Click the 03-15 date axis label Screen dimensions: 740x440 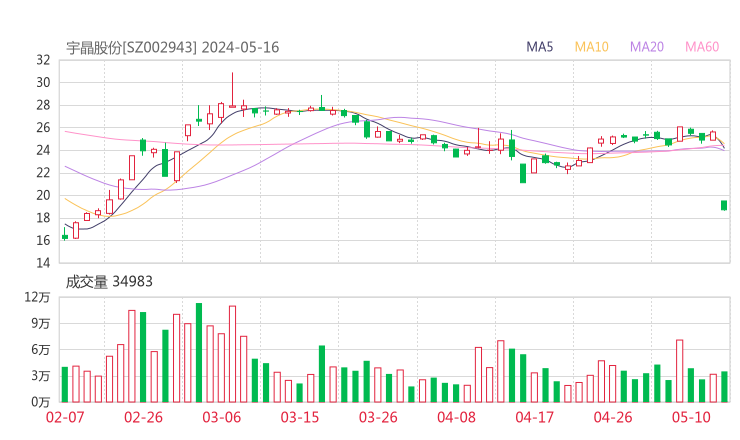[x=300, y=417]
